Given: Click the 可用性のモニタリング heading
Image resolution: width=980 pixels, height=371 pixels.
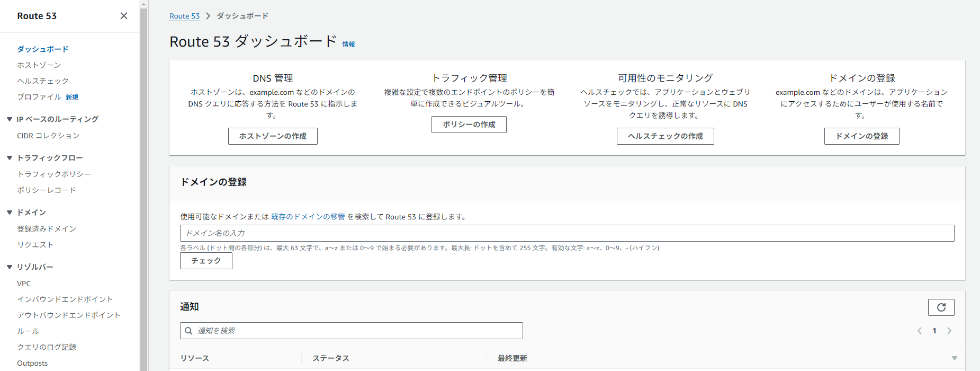Looking at the screenshot, I should (666, 78).
